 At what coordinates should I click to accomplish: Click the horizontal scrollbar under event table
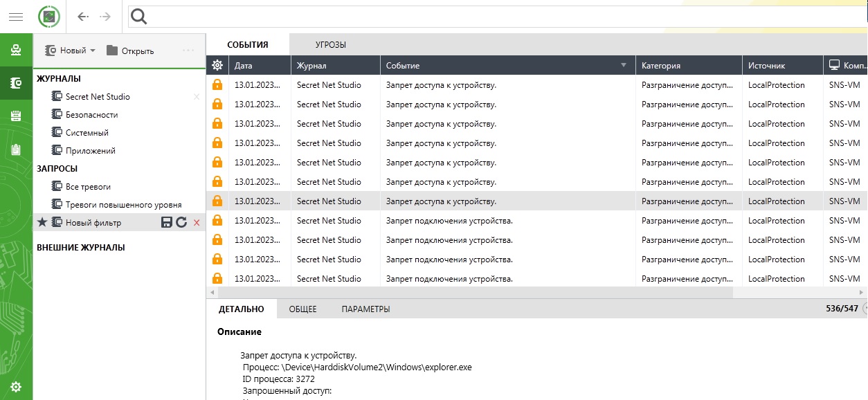click(471, 293)
